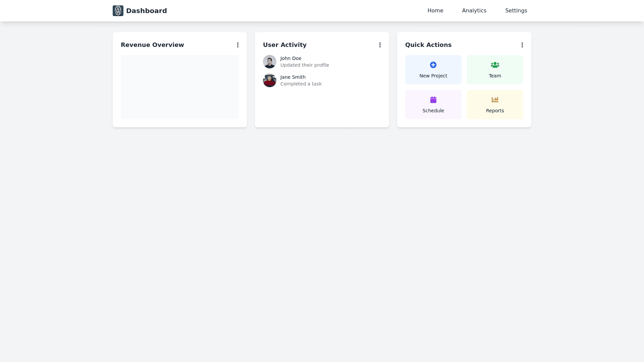Open Revenue Overview three-dot menu

tap(238, 45)
